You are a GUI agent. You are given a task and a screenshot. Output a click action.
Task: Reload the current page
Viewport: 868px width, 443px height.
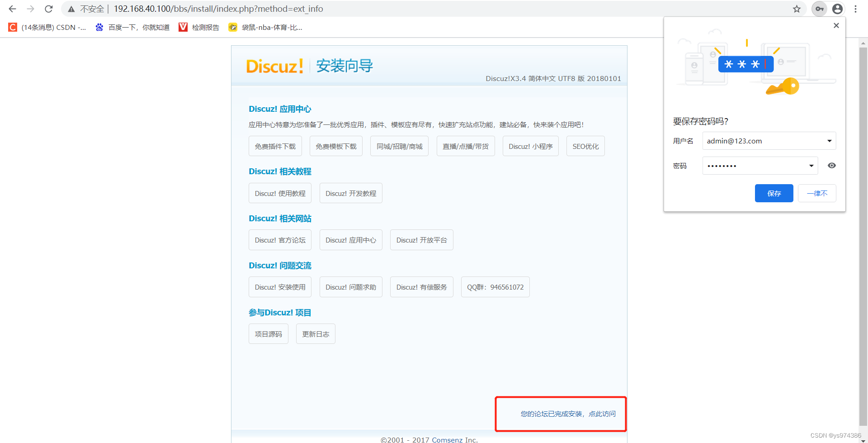49,9
